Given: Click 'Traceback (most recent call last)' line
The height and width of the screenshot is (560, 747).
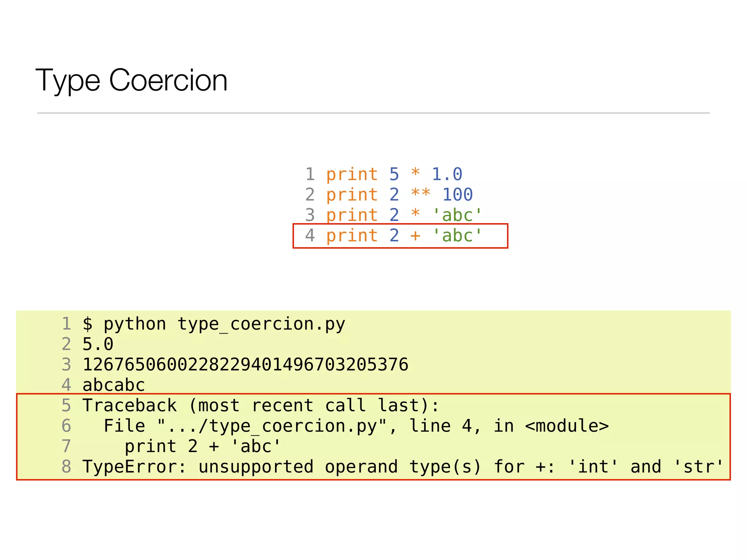Looking at the screenshot, I should (x=261, y=406).
